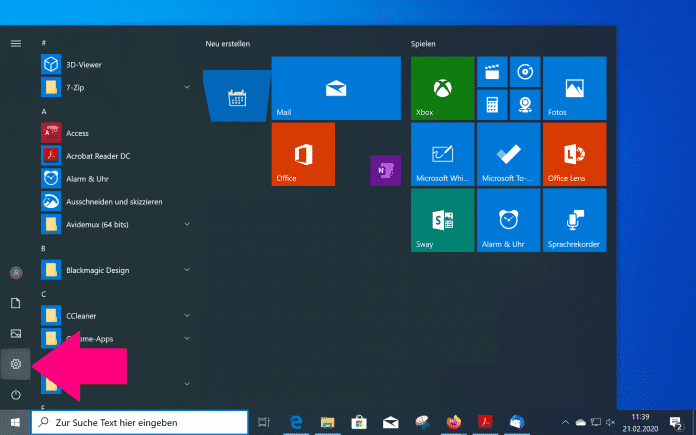Click the Power button icon
The image size is (696, 435).
pyautogui.click(x=16, y=396)
